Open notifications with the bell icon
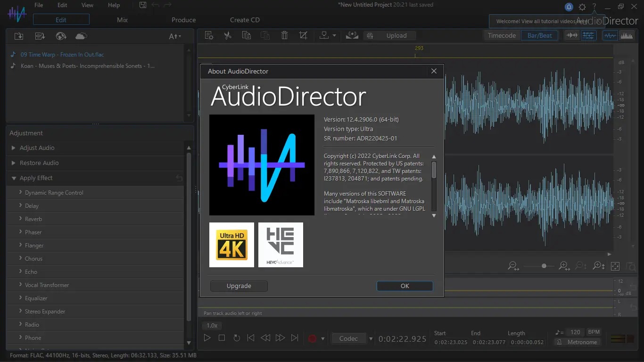The width and height of the screenshot is (644, 362). tap(569, 7)
